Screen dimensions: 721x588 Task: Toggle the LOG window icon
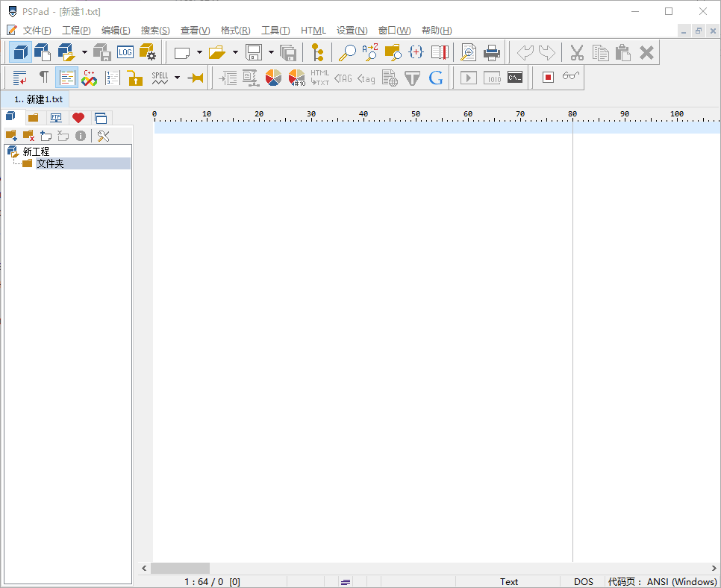[x=124, y=52]
